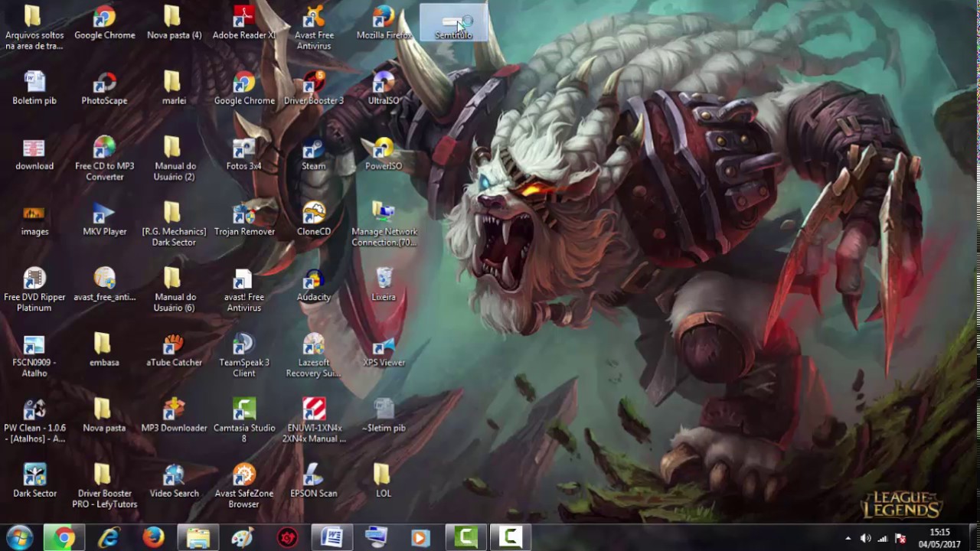
Task: Open TeamSpeak 3 Client shortcut
Action: [x=244, y=355]
